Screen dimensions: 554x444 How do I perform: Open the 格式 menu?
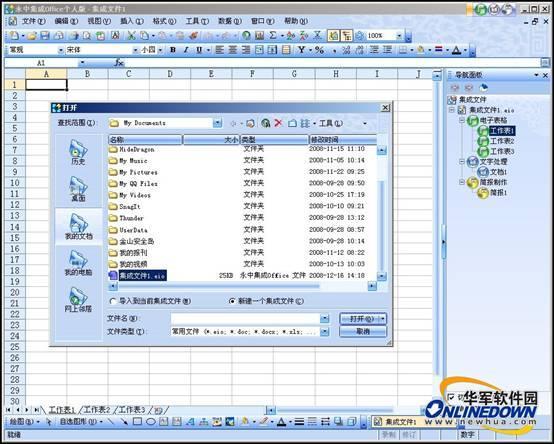pos(164,21)
